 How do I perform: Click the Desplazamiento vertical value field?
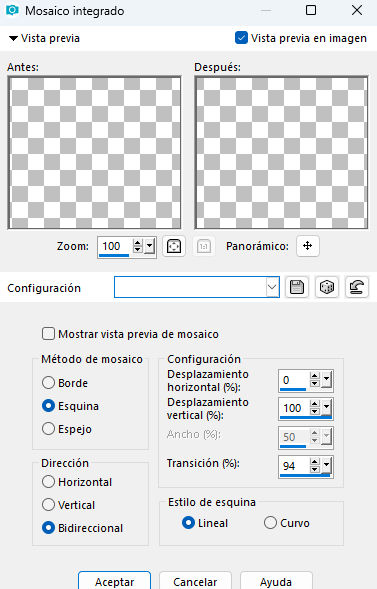point(294,408)
